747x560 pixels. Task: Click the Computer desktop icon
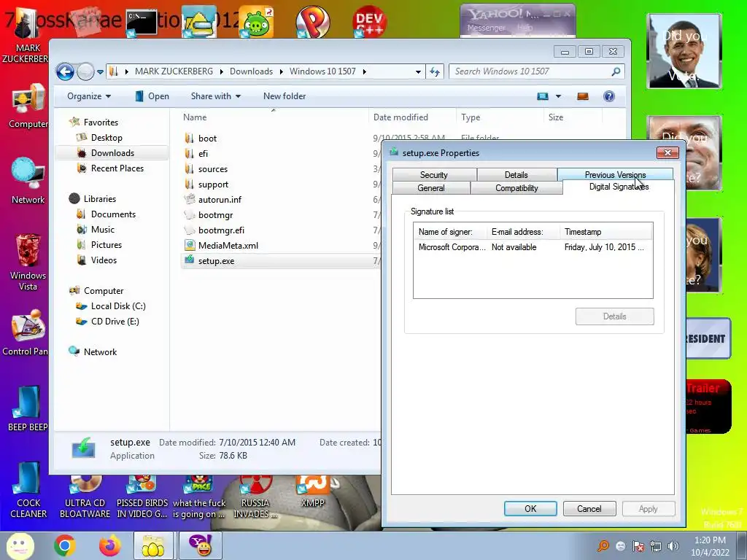click(28, 106)
